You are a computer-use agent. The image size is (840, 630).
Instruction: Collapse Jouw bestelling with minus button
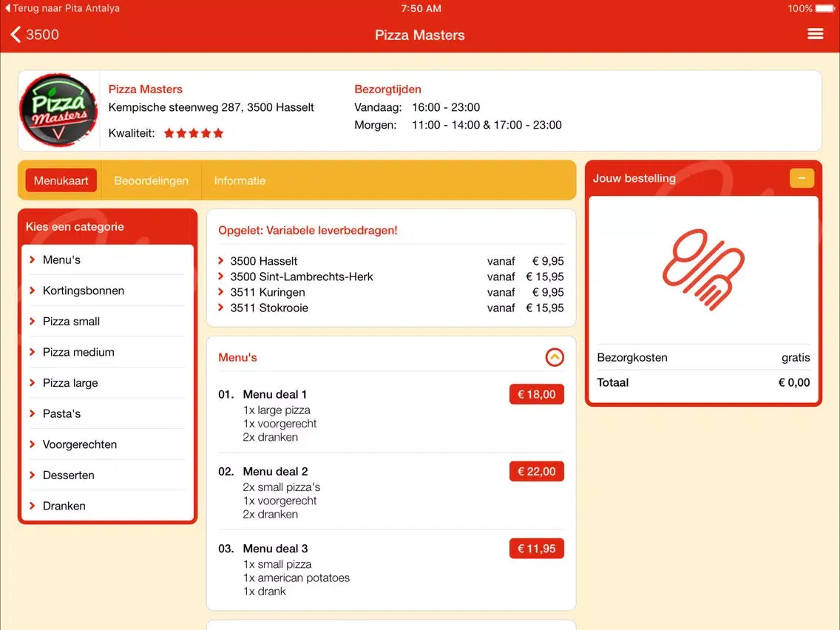tap(802, 178)
